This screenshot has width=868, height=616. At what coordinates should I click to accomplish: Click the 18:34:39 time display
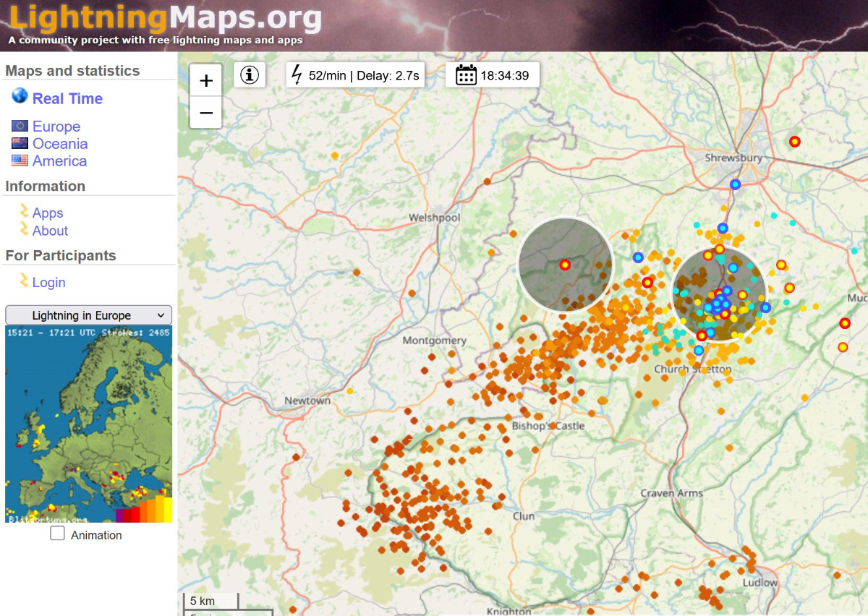[x=505, y=75]
